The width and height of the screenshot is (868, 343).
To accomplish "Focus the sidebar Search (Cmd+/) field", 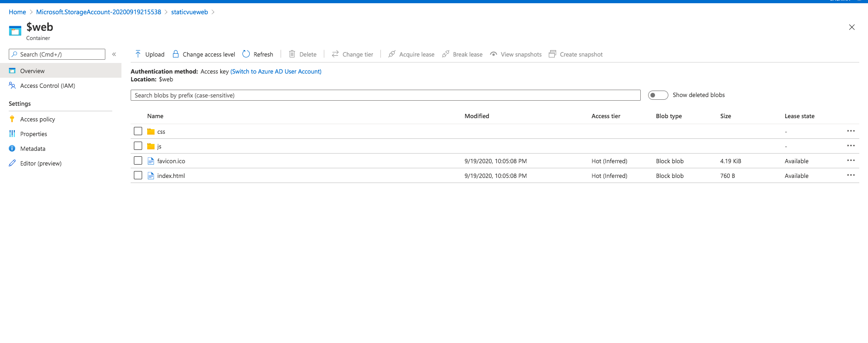I will coord(57,54).
